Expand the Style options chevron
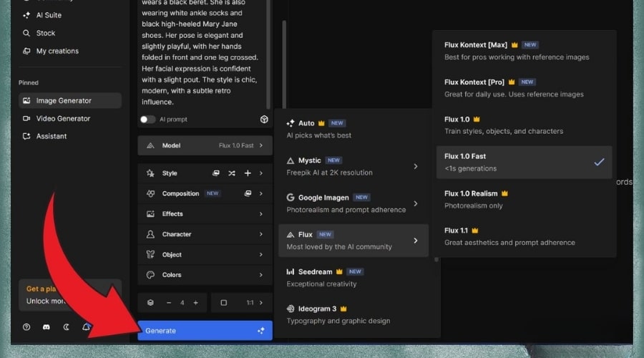The width and height of the screenshot is (644, 358). point(260,173)
